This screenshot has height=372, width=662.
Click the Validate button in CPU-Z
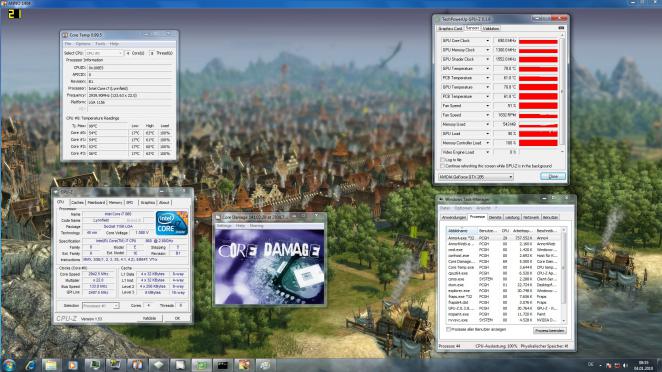[x=149, y=318]
